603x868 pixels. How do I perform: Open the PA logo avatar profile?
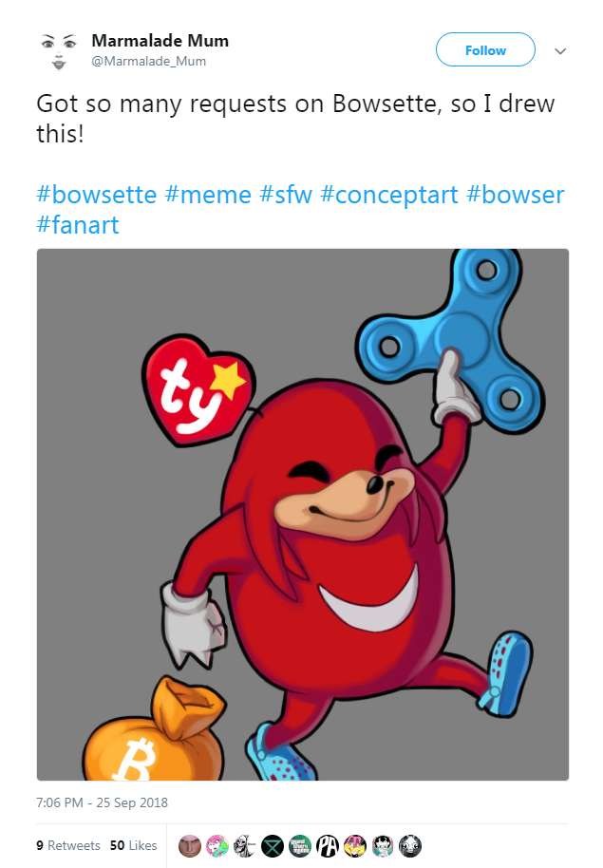tap(328, 846)
